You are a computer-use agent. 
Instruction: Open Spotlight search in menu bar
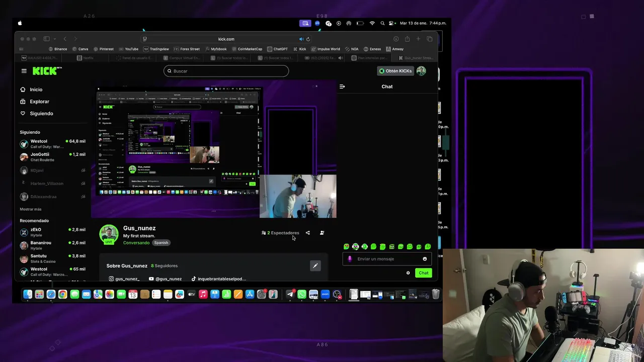(x=382, y=23)
